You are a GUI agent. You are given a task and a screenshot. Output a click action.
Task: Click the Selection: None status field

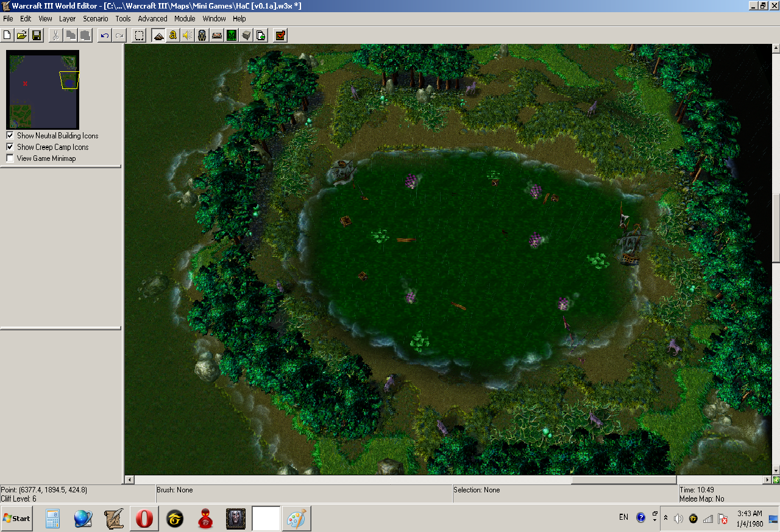(565, 494)
